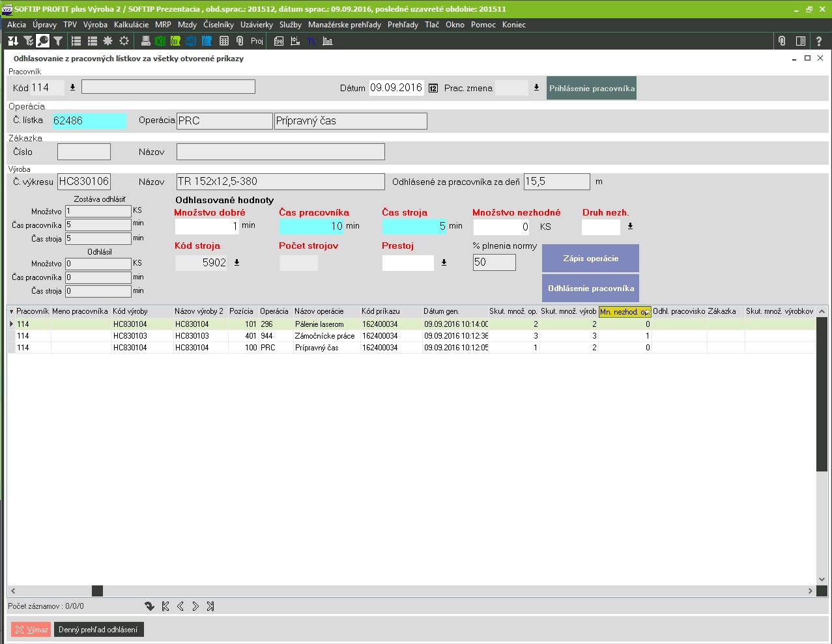Open the Výroba menu
832x644 pixels.
click(95, 25)
